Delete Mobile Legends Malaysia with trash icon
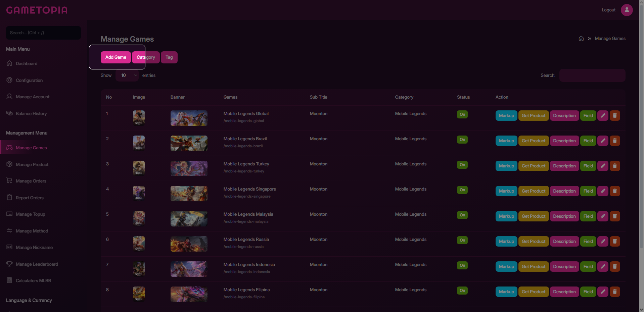Image resolution: width=644 pixels, height=312 pixels. pos(615,216)
